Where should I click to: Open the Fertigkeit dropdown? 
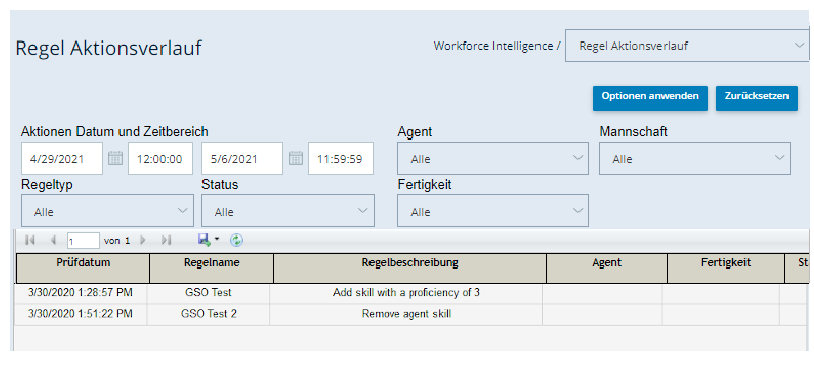click(493, 210)
